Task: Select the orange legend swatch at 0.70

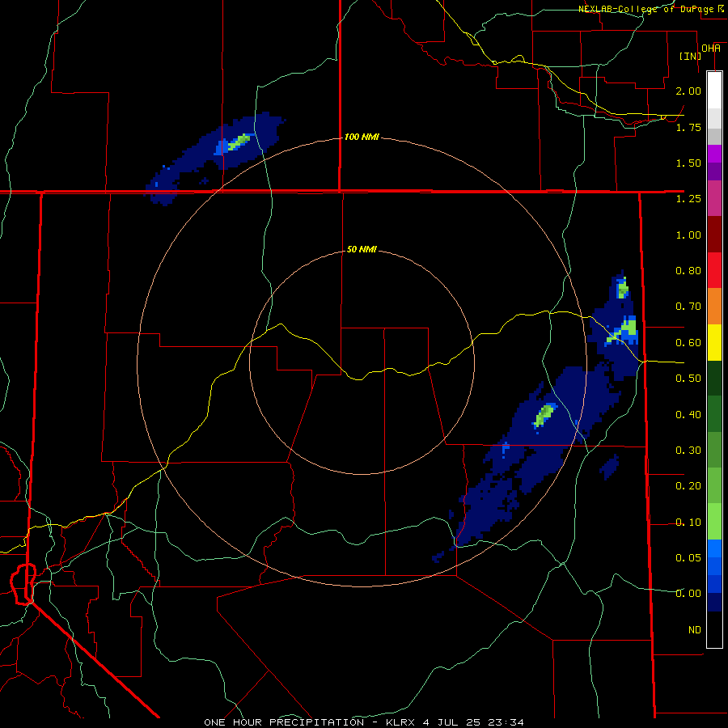Action: (x=714, y=307)
